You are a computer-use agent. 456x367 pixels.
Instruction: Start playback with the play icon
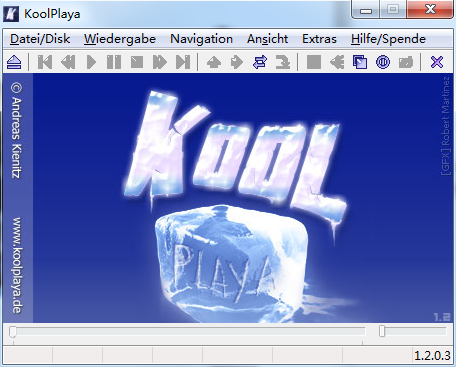(91, 62)
